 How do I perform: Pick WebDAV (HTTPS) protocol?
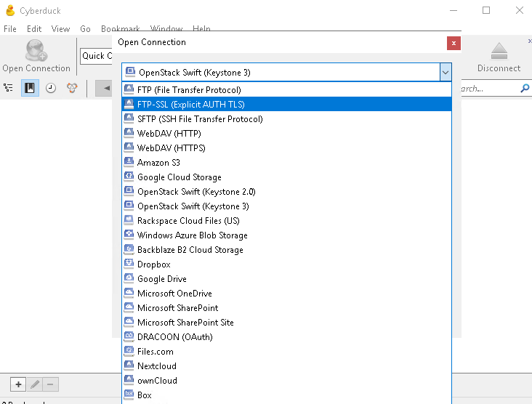coord(286,148)
